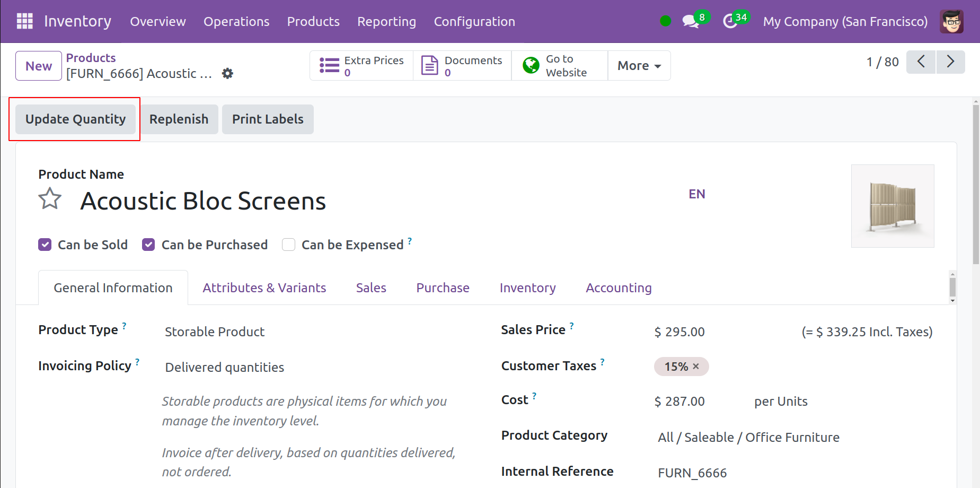Mark product as favorite with star icon
This screenshot has height=488, width=980.
50,199
